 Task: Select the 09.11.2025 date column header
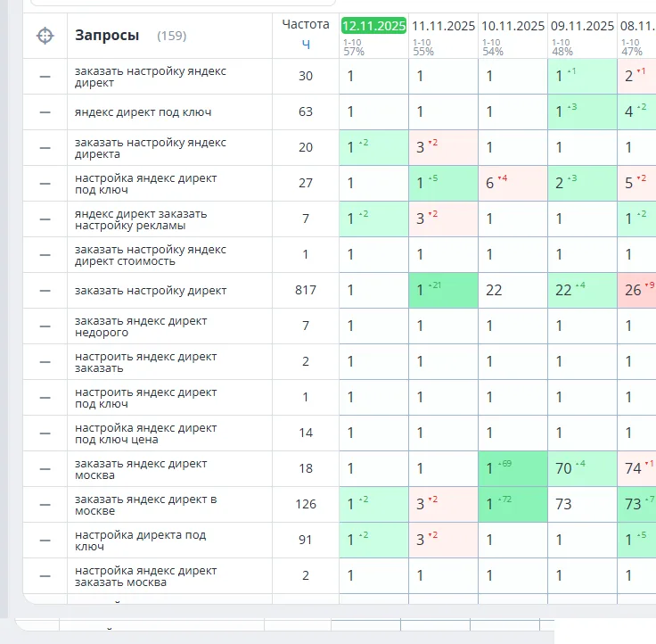click(582, 26)
